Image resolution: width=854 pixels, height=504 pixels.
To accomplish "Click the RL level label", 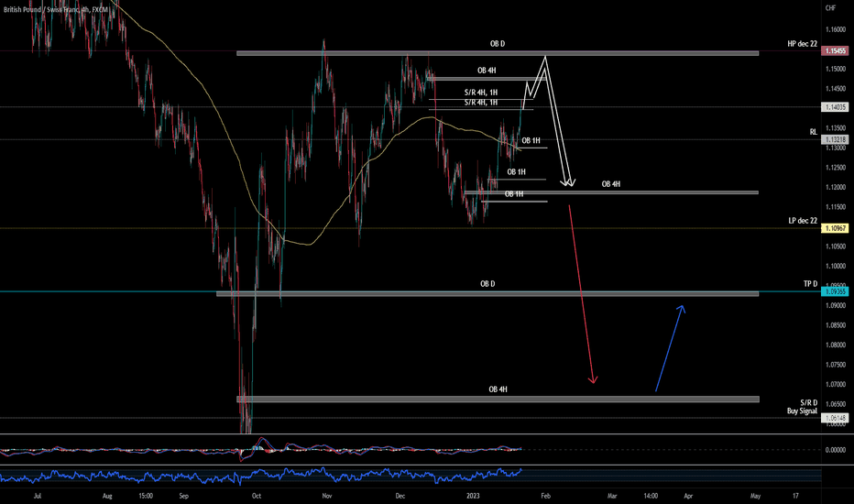I will (x=813, y=132).
